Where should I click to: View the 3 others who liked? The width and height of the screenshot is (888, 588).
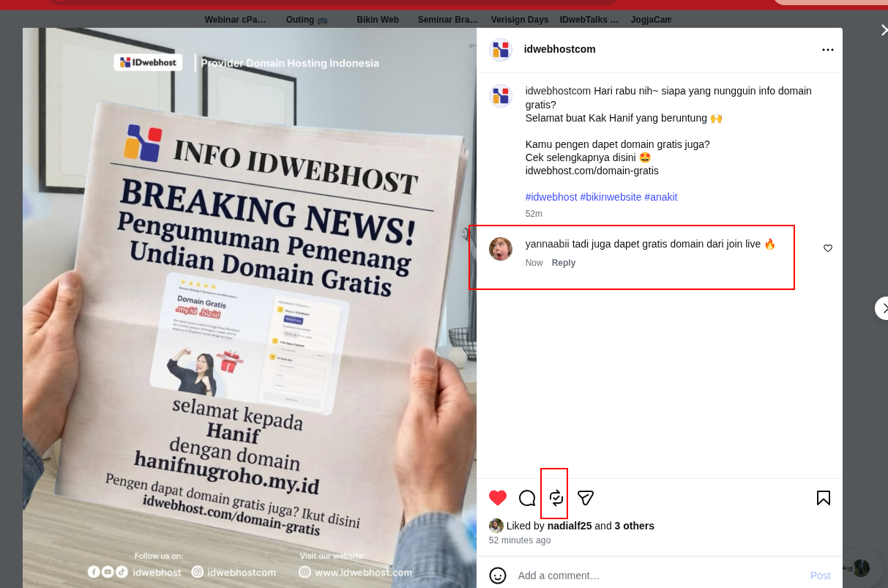click(635, 526)
